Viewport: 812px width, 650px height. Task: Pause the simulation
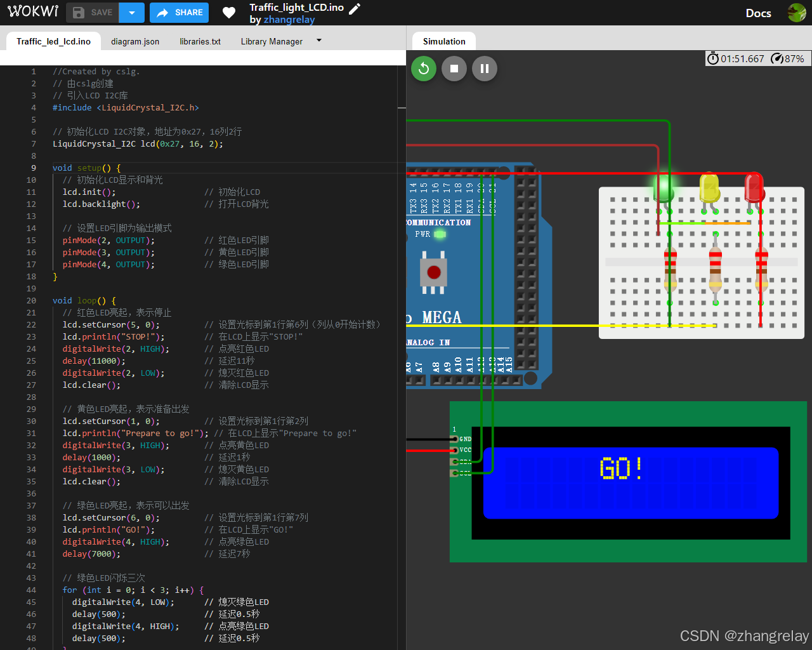tap(485, 68)
